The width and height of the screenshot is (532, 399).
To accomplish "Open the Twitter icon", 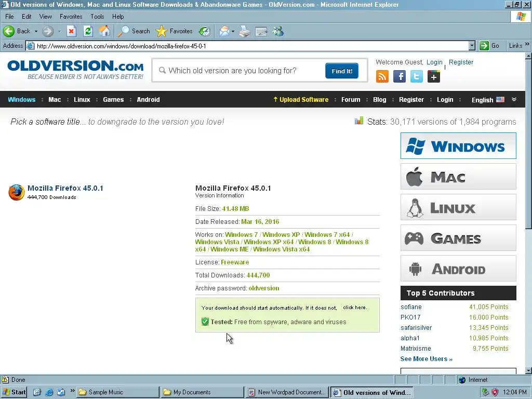I will [x=416, y=77].
